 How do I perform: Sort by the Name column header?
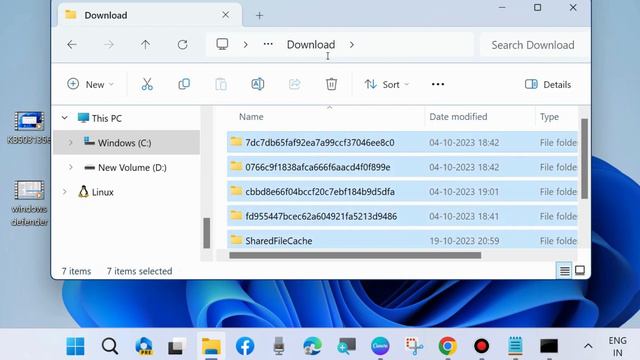click(251, 117)
